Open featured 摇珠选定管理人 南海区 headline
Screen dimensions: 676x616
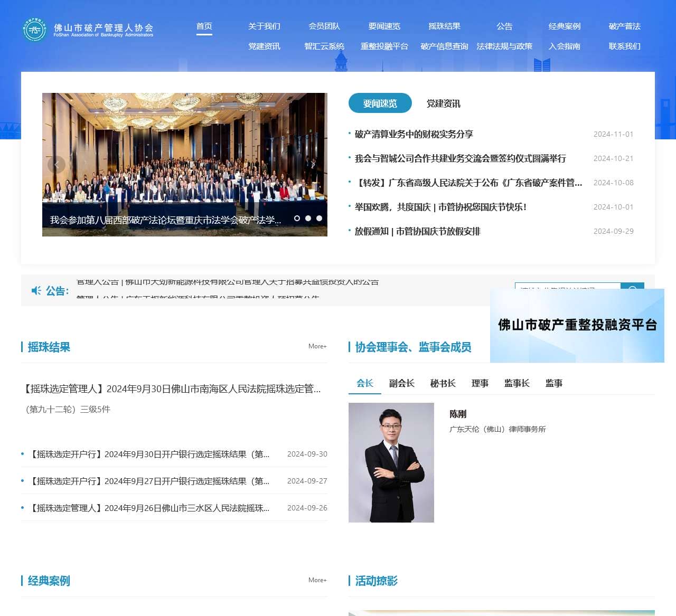click(171, 389)
